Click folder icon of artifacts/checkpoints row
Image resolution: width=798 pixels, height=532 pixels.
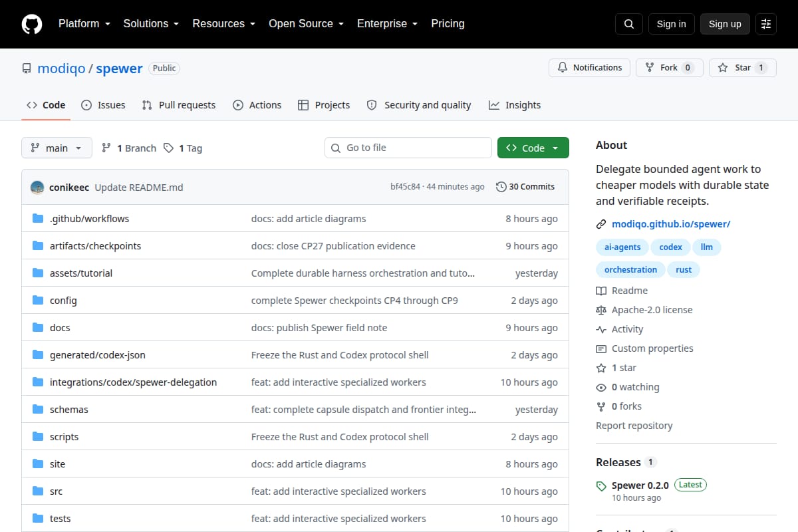38,246
